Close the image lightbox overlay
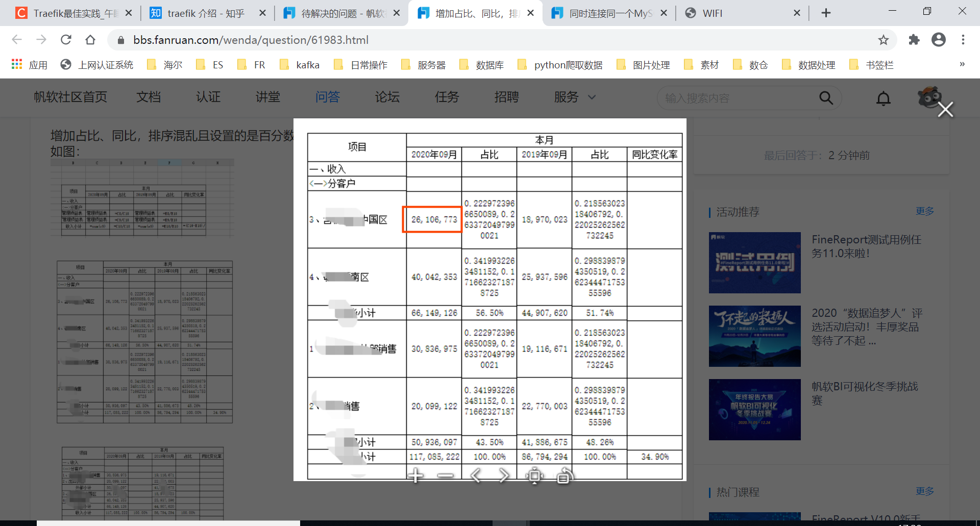 coord(945,109)
